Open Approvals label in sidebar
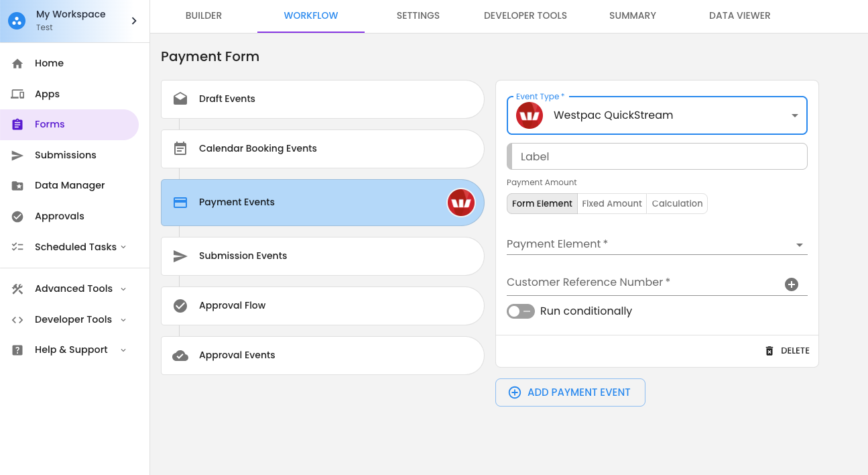Screen dimensions: 868x475 60,216
